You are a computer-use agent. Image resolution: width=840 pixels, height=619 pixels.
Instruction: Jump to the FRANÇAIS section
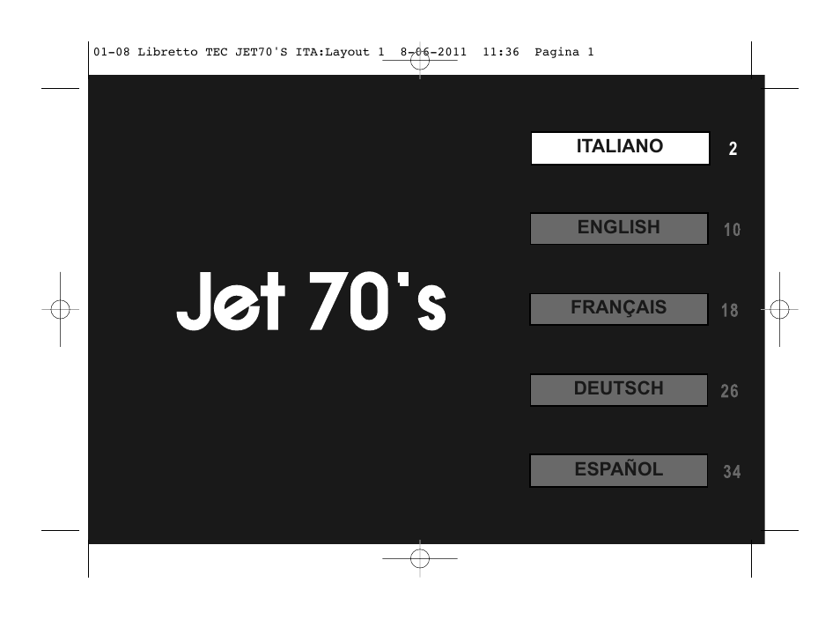coord(619,309)
